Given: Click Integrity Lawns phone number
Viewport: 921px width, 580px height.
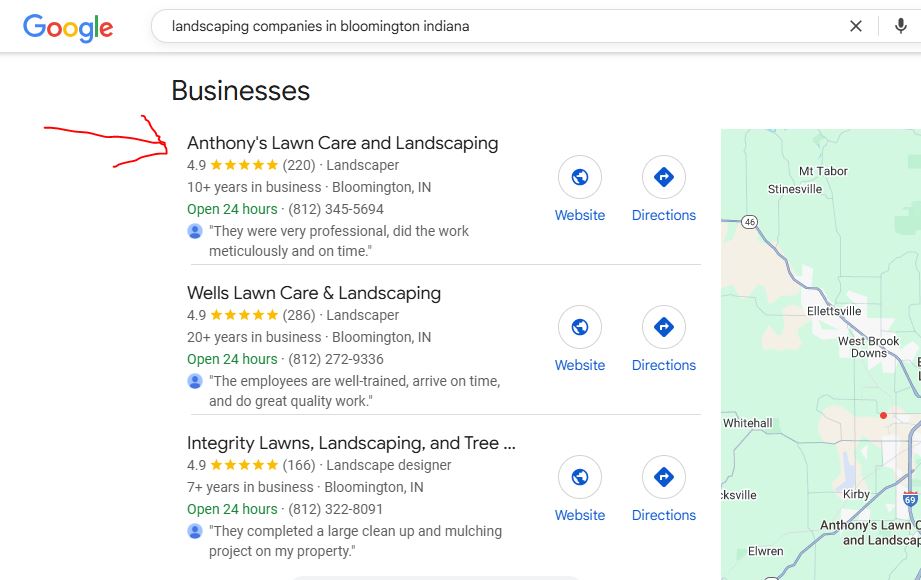Looking at the screenshot, I should click(x=336, y=509).
